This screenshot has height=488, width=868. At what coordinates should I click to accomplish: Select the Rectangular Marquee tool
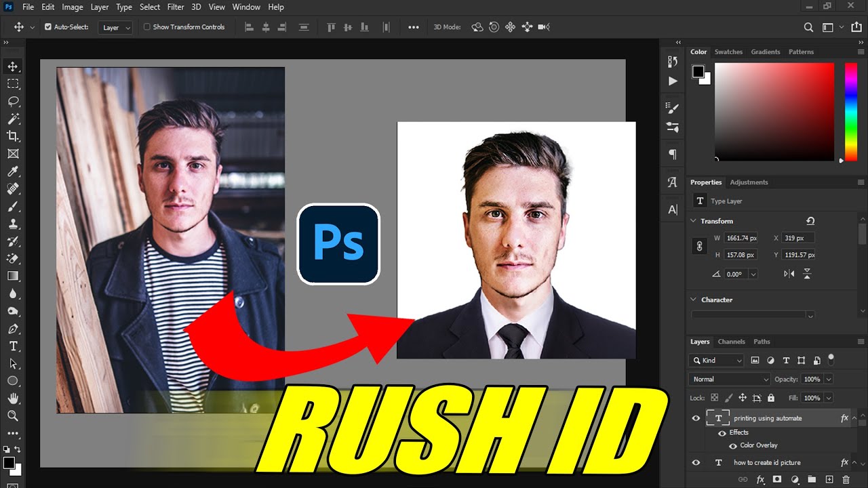point(13,83)
